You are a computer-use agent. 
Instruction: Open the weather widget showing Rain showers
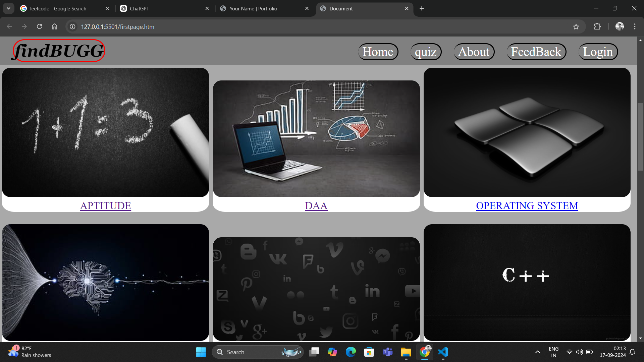pyautogui.click(x=30, y=352)
